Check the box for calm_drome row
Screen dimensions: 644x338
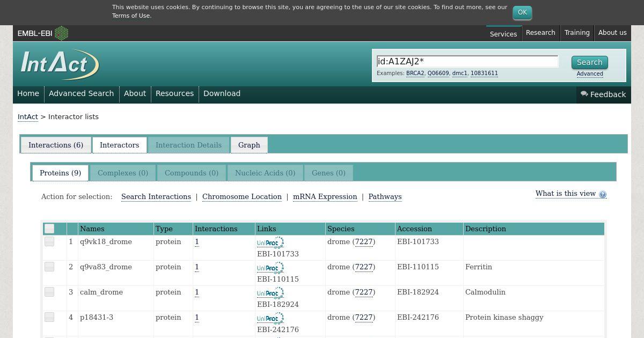(x=49, y=292)
